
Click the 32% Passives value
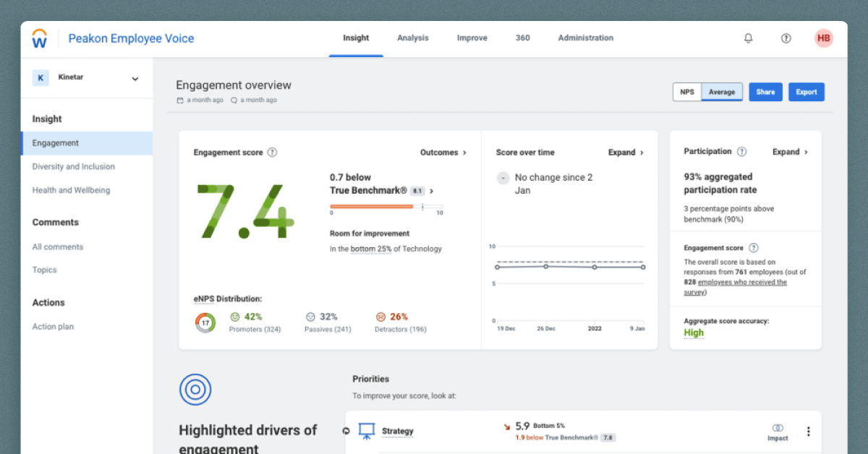329,317
